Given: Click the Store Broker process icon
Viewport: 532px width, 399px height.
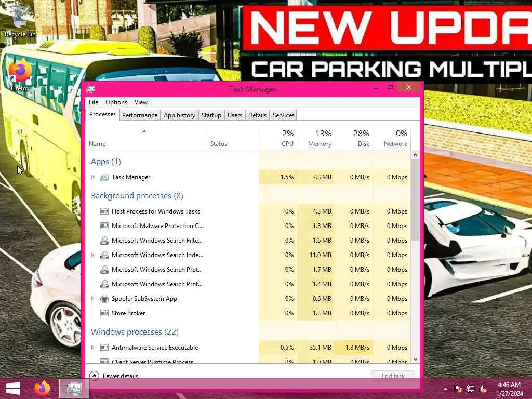Looking at the screenshot, I should [x=104, y=313].
